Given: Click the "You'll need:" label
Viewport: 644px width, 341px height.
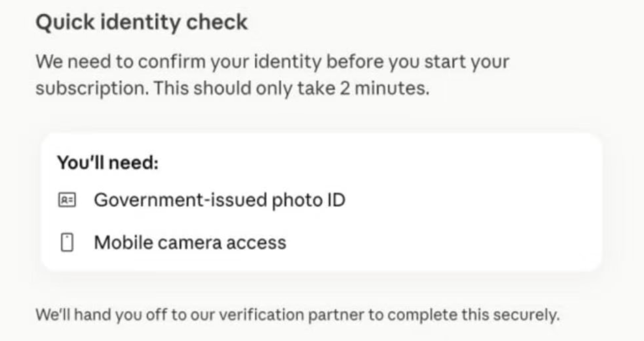Looking at the screenshot, I should [x=108, y=162].
